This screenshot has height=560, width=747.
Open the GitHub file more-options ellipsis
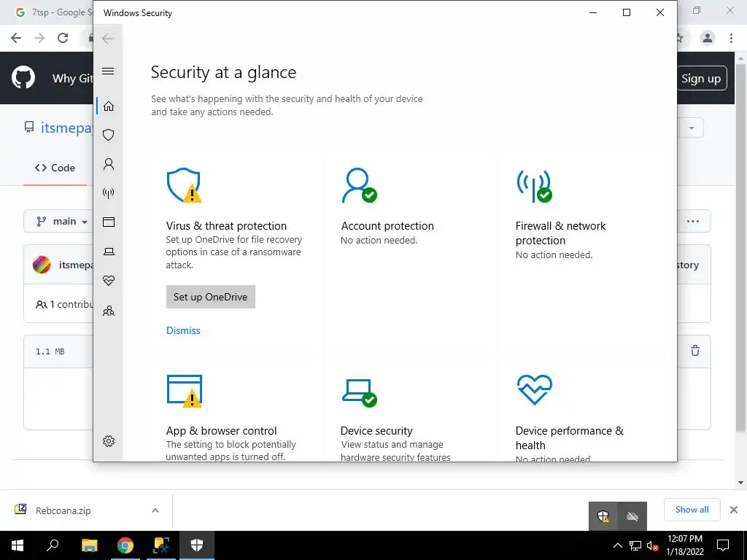693,221
